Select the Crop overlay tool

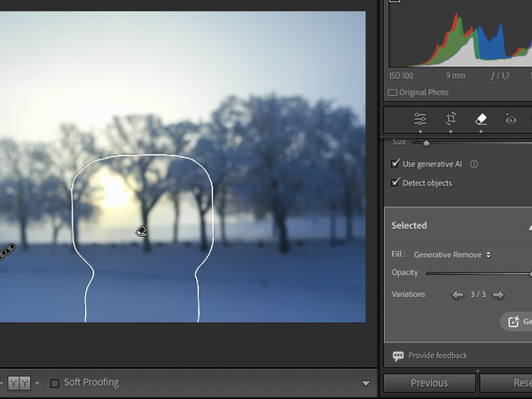[451, 119]
